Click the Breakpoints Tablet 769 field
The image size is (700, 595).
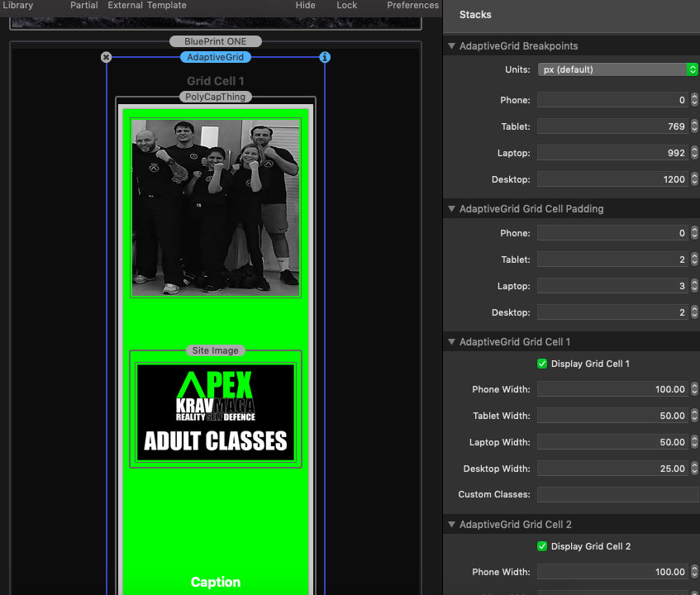[x=612, y=126]
